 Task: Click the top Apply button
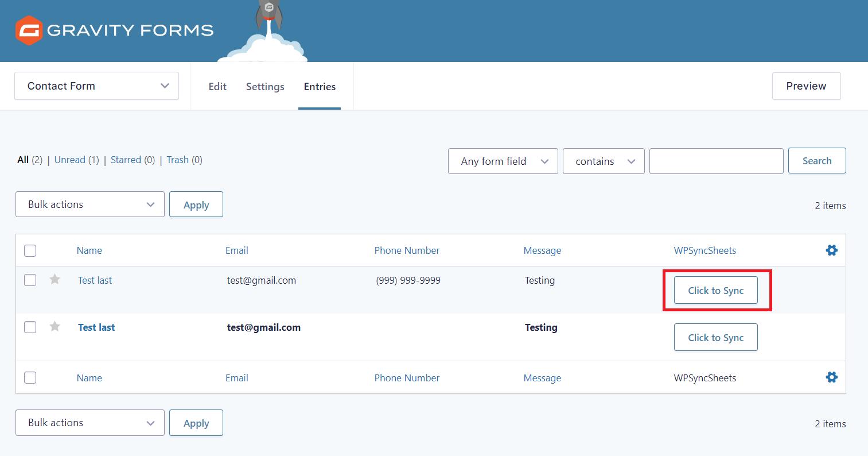click(x=196, y=204)
